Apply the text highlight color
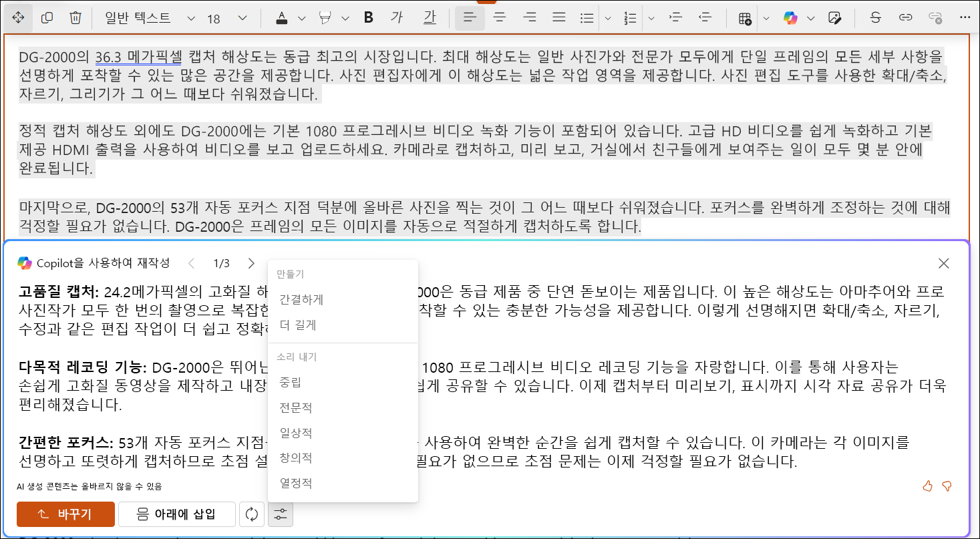The height and width of the screenshot is (539, 980). pyautogui.click(x=325, y=18)
